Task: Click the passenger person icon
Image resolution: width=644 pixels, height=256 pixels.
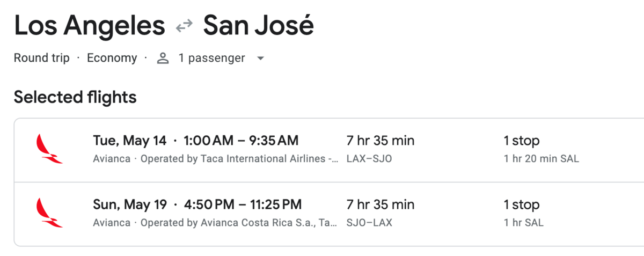Action: pyautogui.click(x=163, y=58)
